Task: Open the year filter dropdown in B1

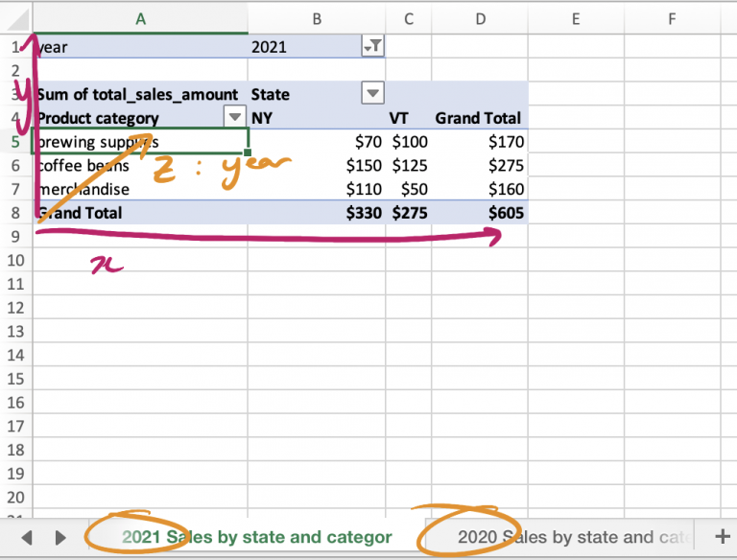Action: tap(371, 46)
